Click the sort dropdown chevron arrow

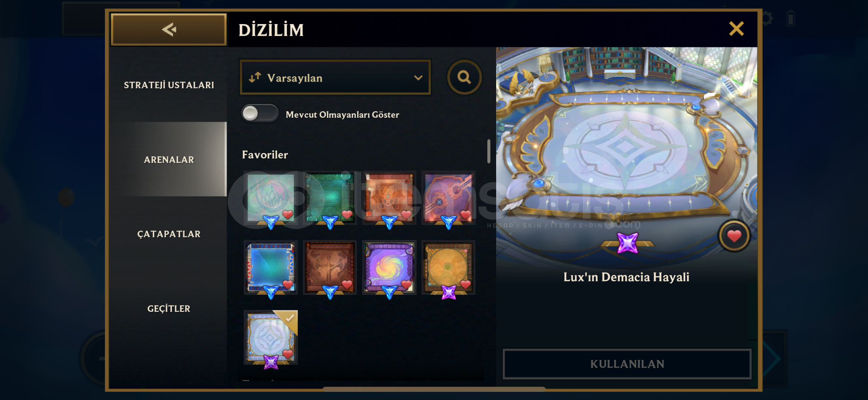pyautogui.click(x=418, y=78)
